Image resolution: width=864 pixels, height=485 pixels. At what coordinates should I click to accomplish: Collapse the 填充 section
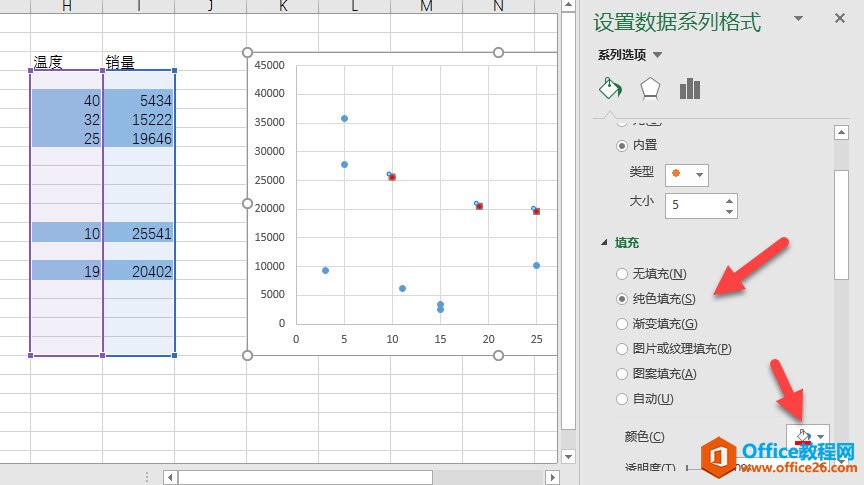point(603,243)
